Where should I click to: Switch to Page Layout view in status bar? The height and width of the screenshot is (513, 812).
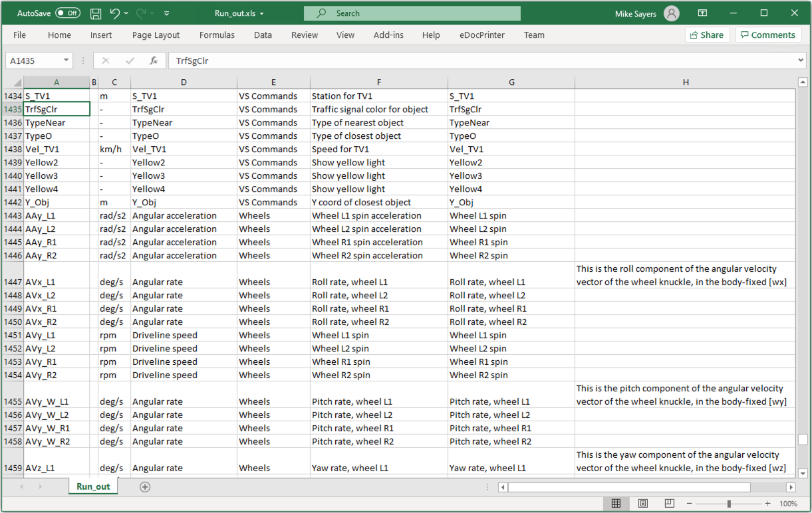(643, 504)
